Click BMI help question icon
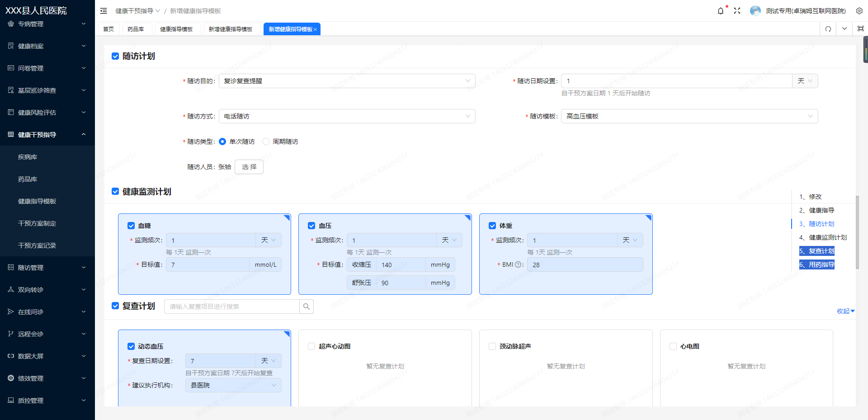Image resolution: width=868 pixels, height=420 pixels. click(518, 265)
